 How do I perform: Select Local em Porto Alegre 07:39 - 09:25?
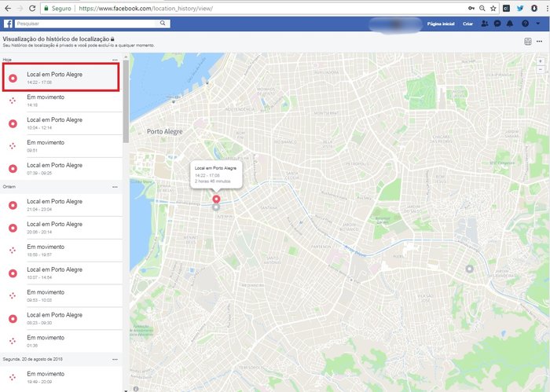tap(61, 169)
